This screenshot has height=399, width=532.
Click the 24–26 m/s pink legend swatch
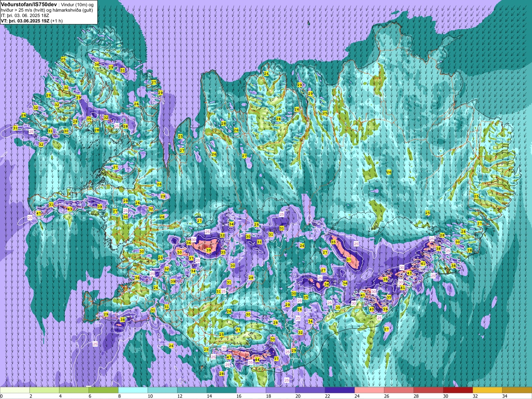click(369, 390)
